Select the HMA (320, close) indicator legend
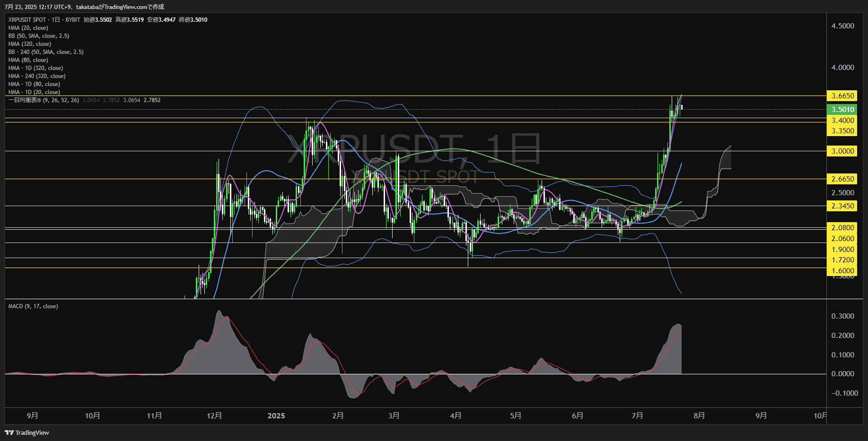Screen dimensions: 868x441 point(29,44)
